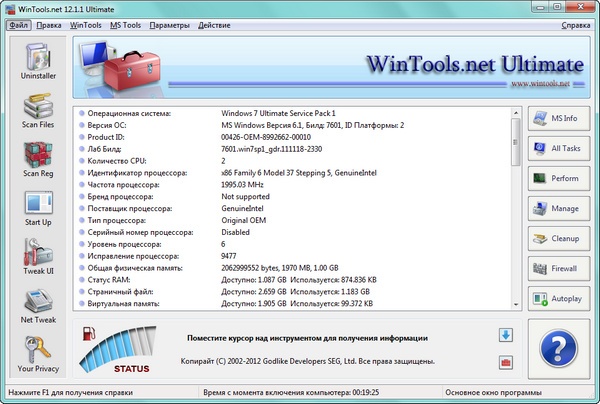Click the Cleanup button
The image size is (600, 404).
click(x=559, y=239)
